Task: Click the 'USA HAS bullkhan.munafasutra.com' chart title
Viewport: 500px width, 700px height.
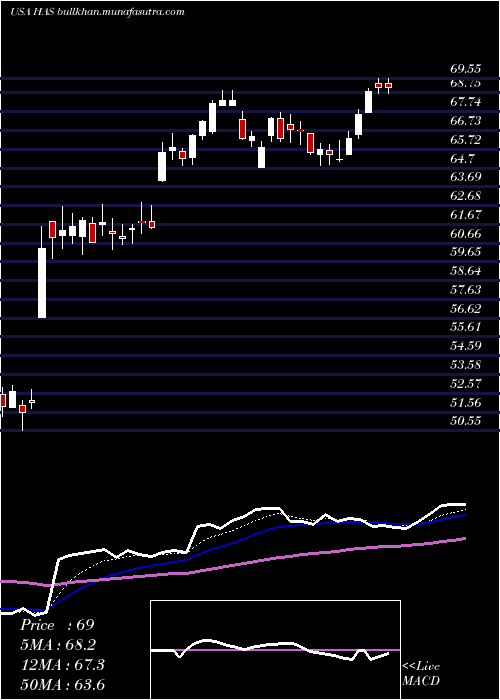Action: point(97,12)
